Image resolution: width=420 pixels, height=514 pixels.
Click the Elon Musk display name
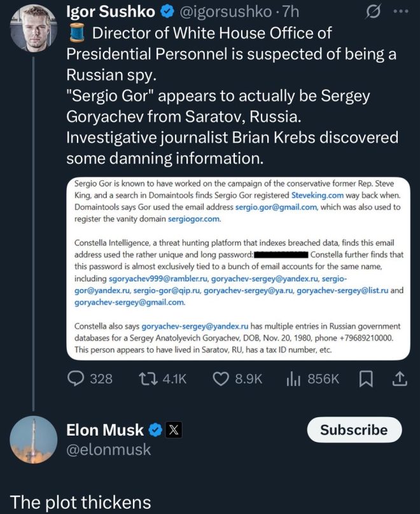(x=105, y=430)
